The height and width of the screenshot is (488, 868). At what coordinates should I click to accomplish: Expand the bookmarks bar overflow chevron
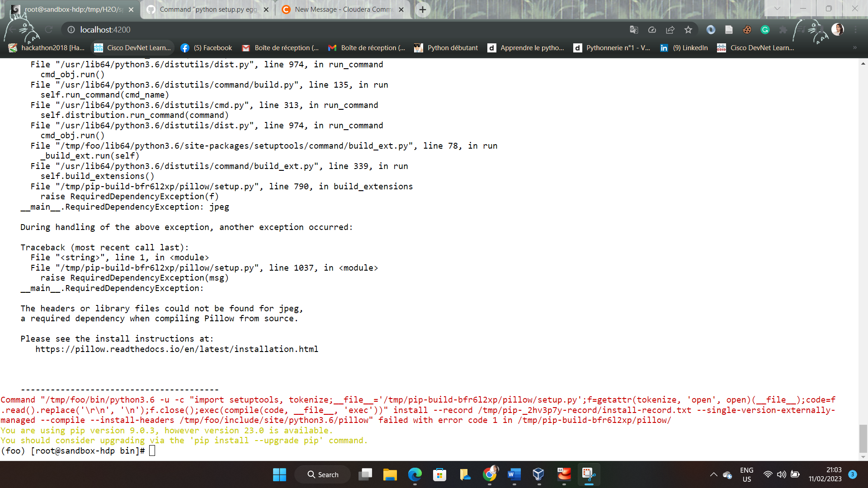pyautogui.click(x=855, y=47)
